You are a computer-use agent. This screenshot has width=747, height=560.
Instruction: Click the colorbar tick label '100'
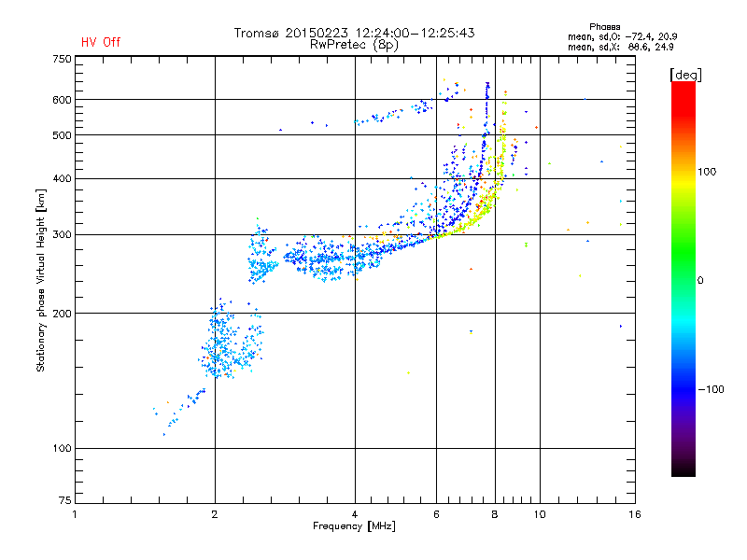coord(707,172)
